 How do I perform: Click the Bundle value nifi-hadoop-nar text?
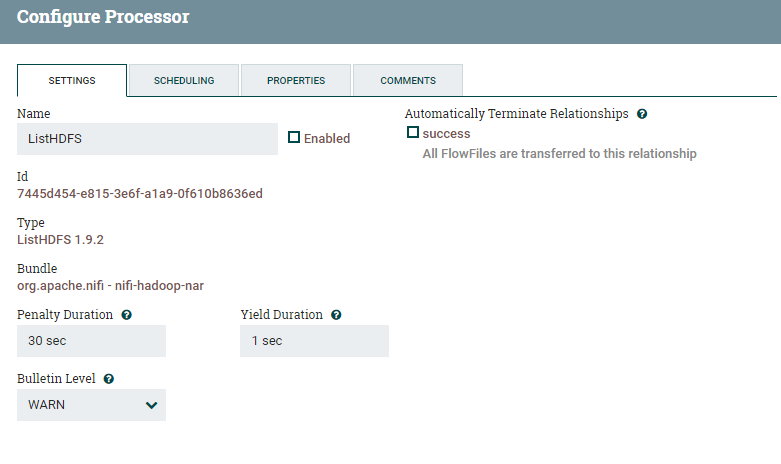click(x=110, y=285)
